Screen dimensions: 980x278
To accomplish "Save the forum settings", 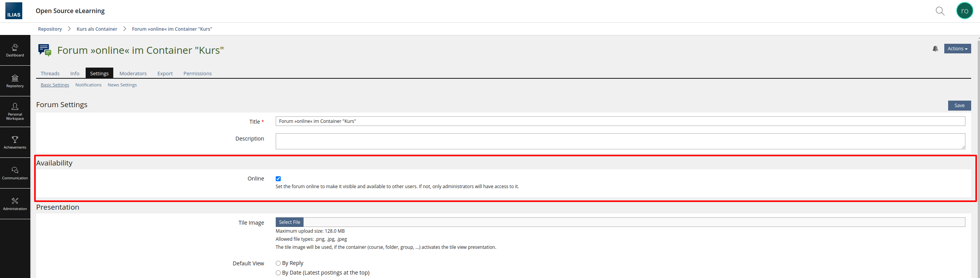I will click(x=959, y=106).
